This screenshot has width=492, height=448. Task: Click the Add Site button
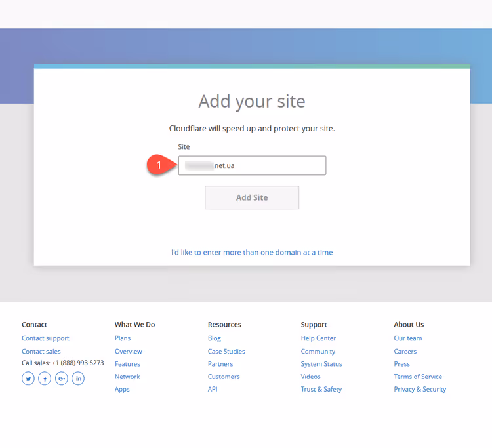point(252,197)
